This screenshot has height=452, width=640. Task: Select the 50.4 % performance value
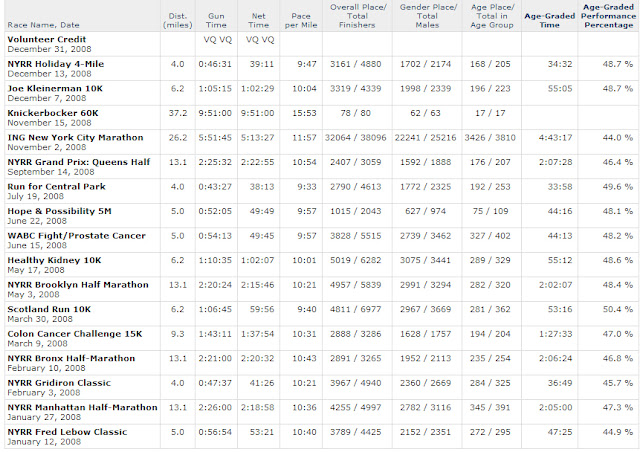[618, 309]
